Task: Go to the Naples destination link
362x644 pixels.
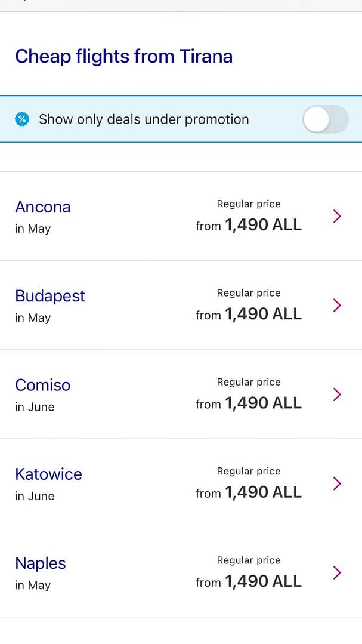Action: pos(41,563)
